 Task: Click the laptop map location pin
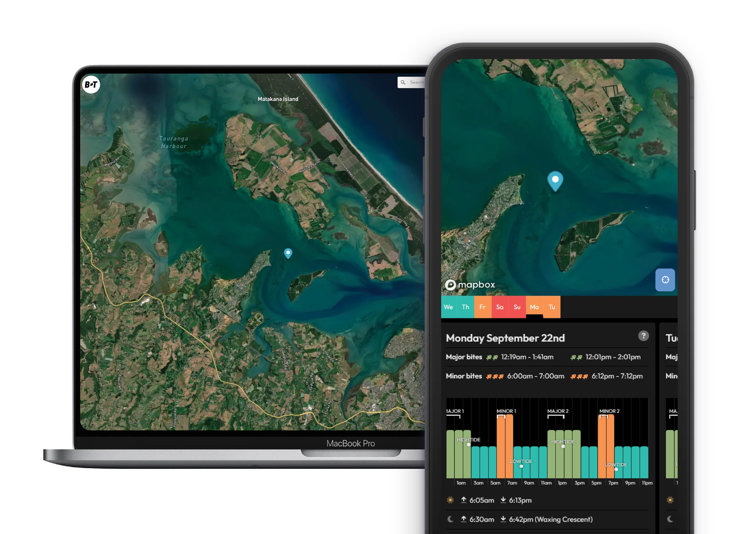288,253
